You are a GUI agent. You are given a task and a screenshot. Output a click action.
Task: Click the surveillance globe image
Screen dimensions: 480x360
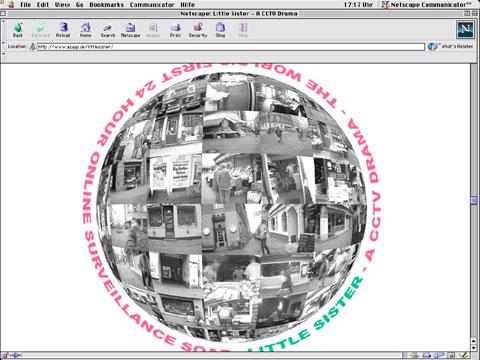(231, 207)
